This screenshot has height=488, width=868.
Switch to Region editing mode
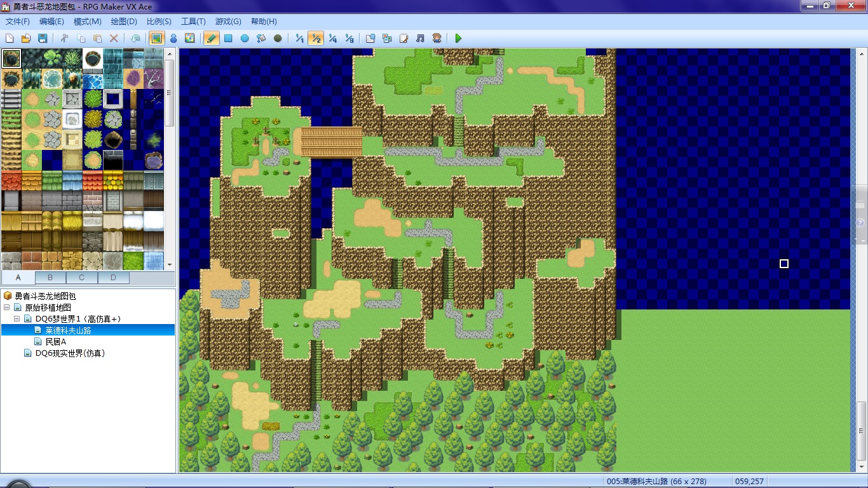tap(189, 38)
